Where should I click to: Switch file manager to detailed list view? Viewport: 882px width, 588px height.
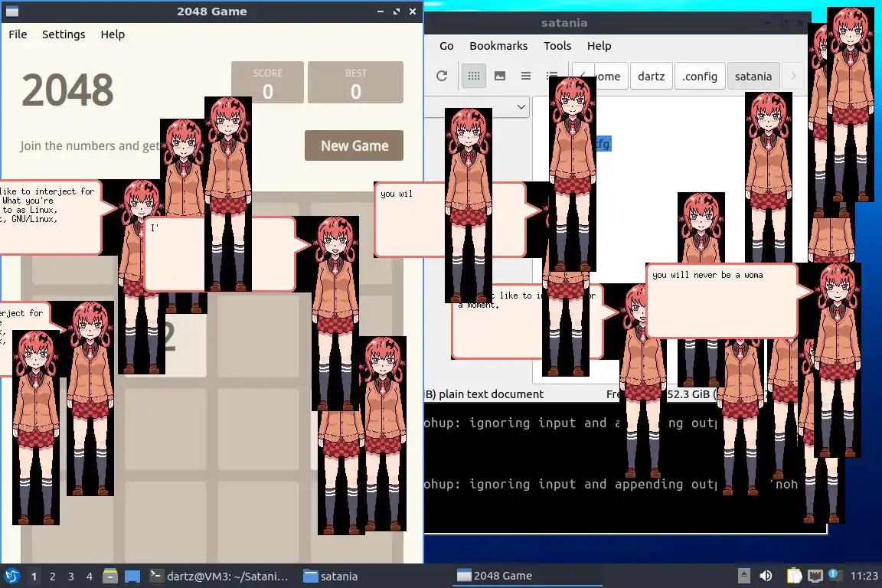552,76
